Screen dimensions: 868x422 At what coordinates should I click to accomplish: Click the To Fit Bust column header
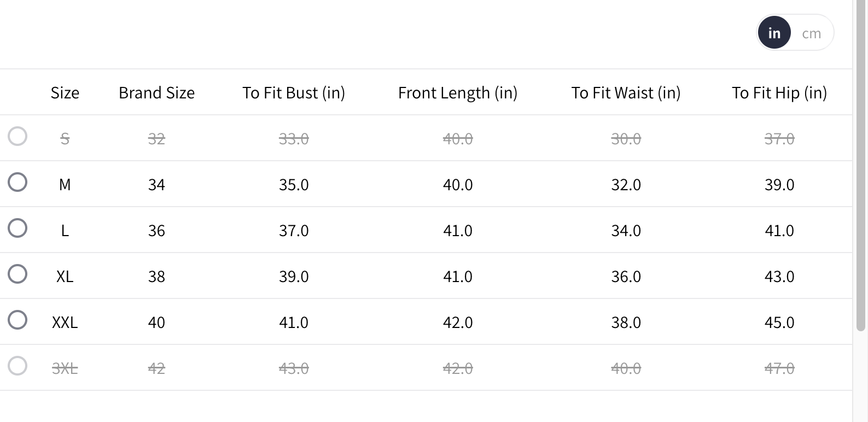(x=294, y=93)
